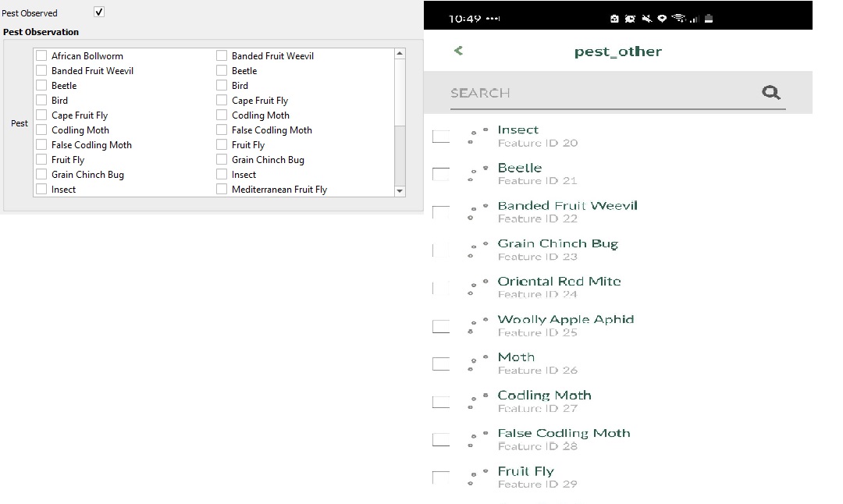Screen dimensions: 843x504
Task: Select checkbox for Beetle Feature ID 21
Action: [441, 175]
